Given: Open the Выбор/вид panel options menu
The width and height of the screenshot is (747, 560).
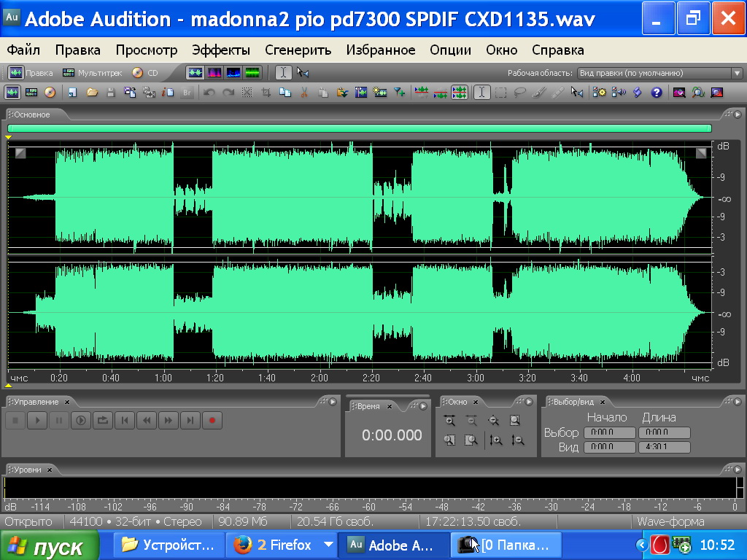Looking at the screenshot, I should click(738, 402).
